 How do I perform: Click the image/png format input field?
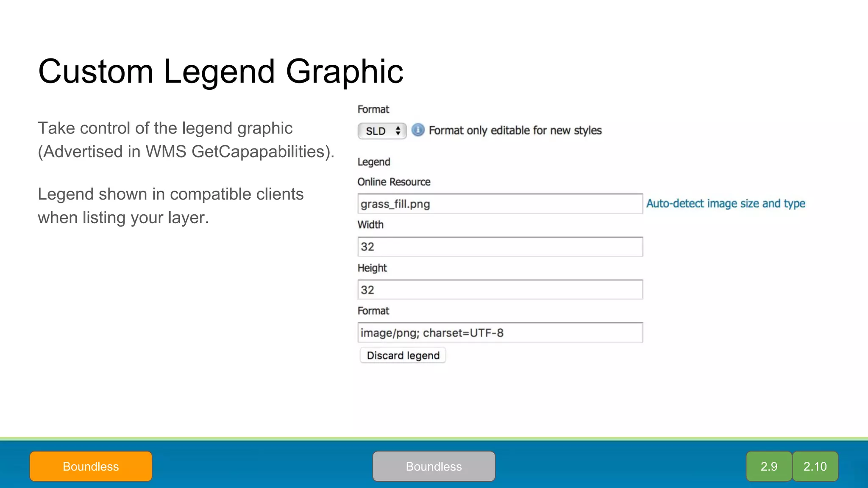tap(500, 333)
